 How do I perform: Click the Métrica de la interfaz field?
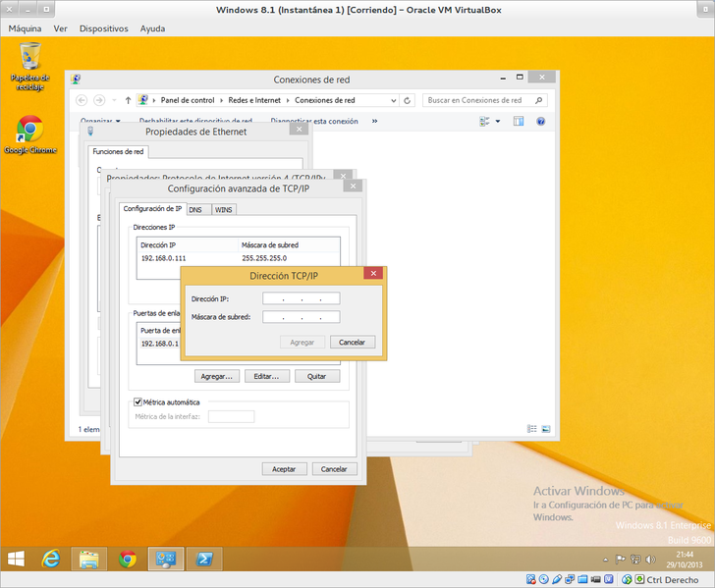[x=231, y=416]
